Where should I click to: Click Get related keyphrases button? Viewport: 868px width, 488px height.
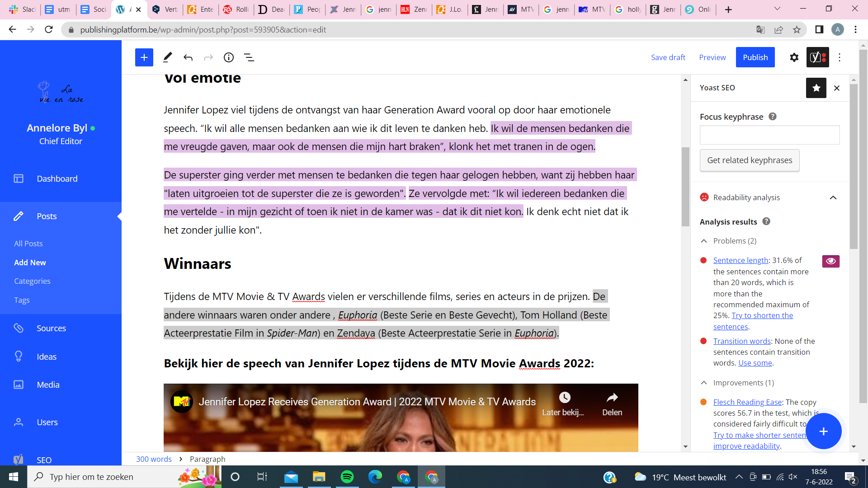(749, 160)
